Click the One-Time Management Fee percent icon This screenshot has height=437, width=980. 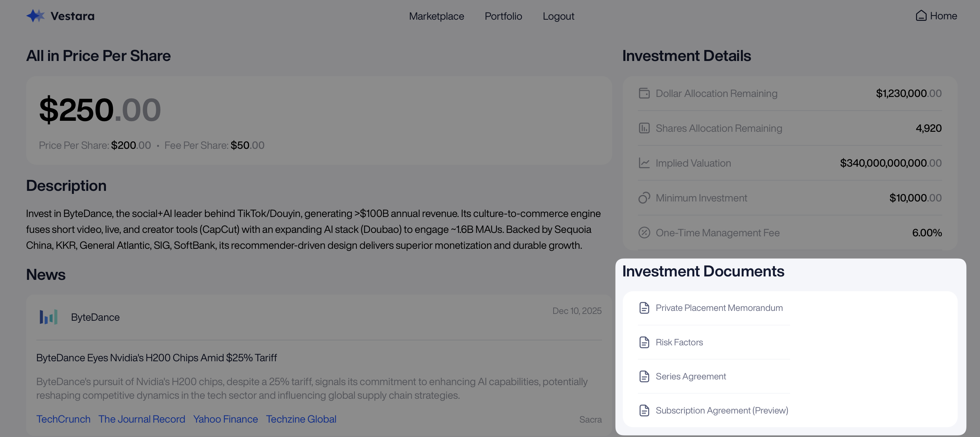tap(644, 233)
